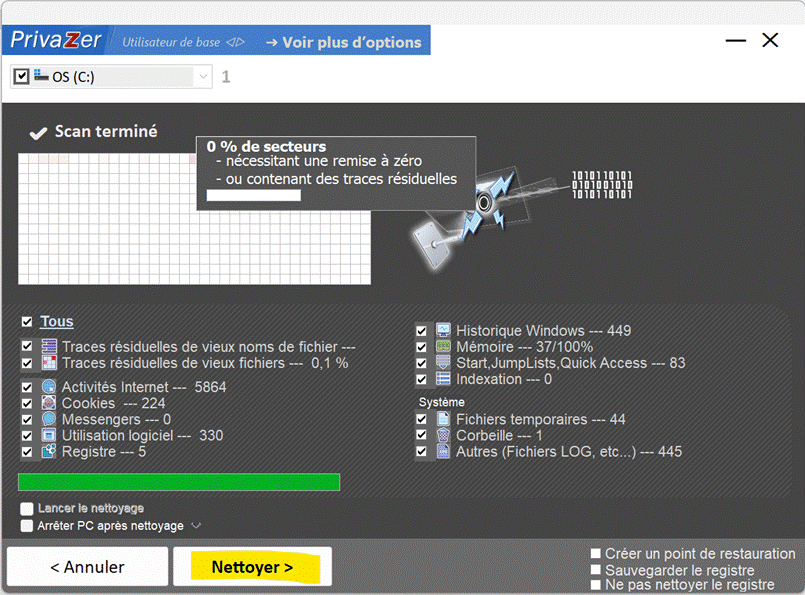Uncheck the OS (C:) drive checkbox
Viewport: 805px width, 595px height.
[21, 76]
